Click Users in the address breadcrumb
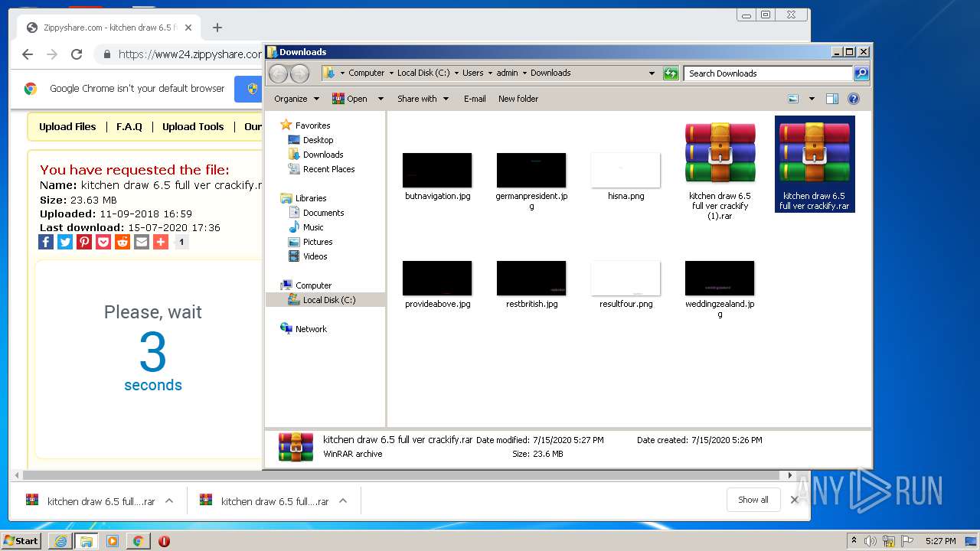This screenshot has width=980, height=551. 472,73
